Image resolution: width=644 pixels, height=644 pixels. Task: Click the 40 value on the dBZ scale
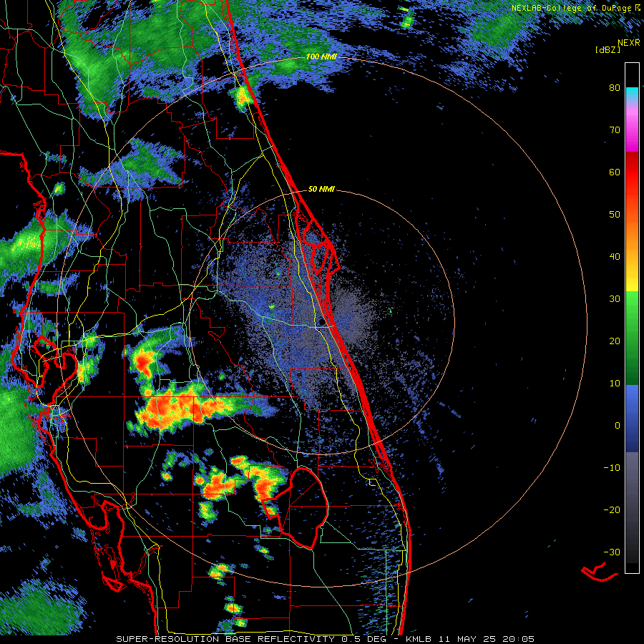pos(615,257)
